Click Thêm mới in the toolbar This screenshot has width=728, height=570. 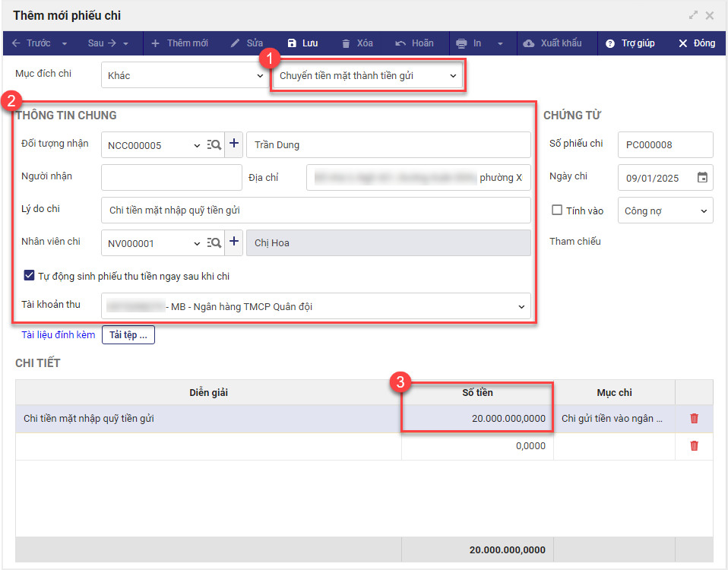point(179,43)
